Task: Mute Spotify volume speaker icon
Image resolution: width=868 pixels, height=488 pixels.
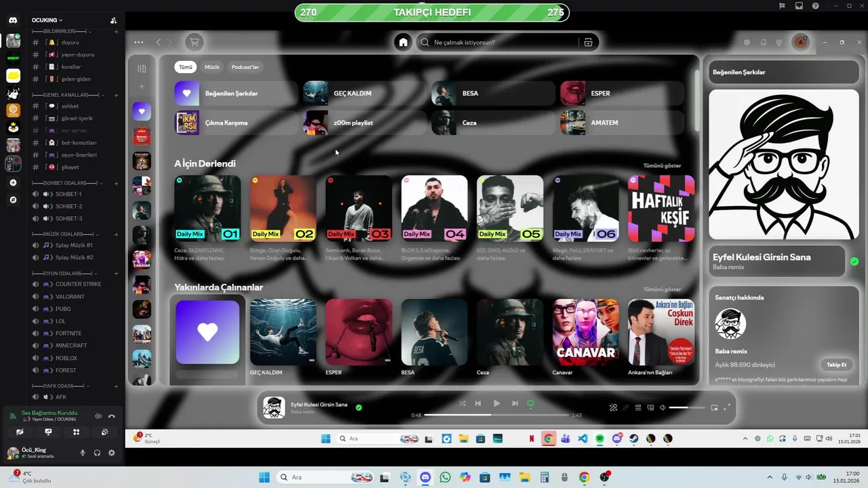Action: point(663,407)
